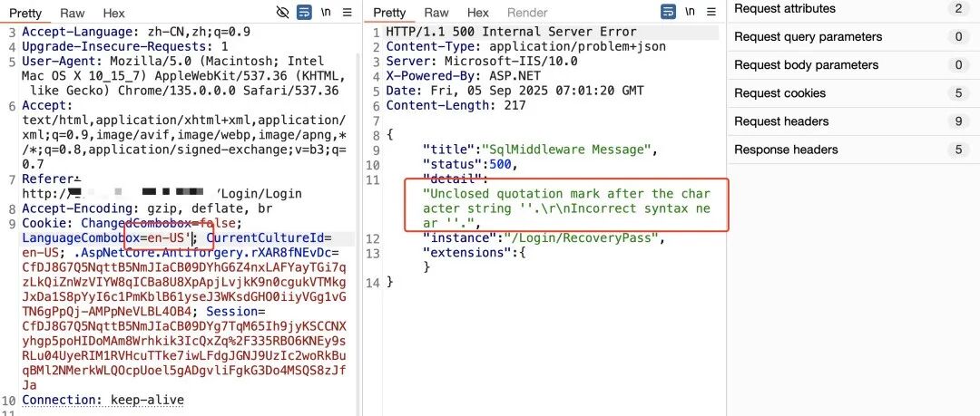Expand Request attributes section
980x416 pixels.
tap(854, 9)
